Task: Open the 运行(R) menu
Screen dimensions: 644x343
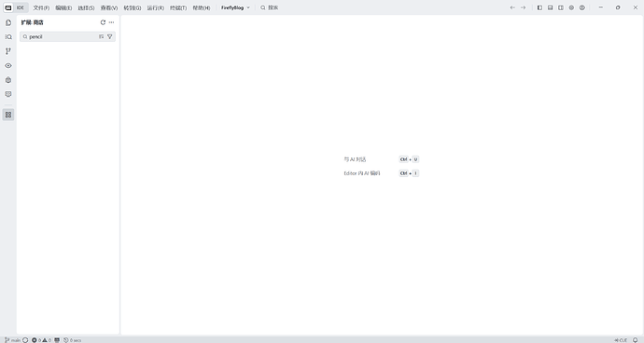Action: [156, 7]
